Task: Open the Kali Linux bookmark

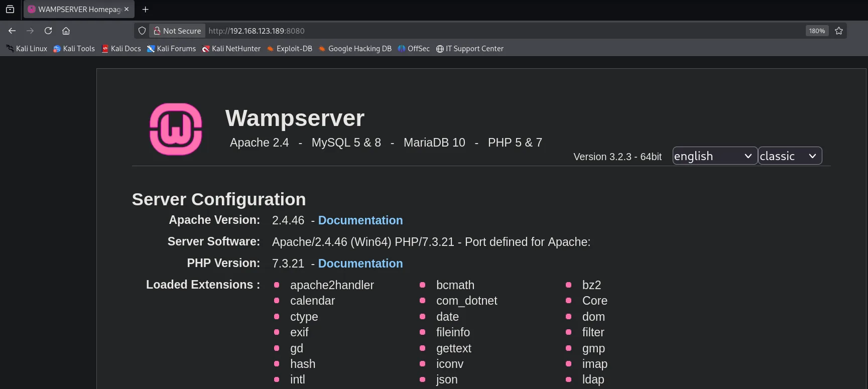Action: pos(27,49)
